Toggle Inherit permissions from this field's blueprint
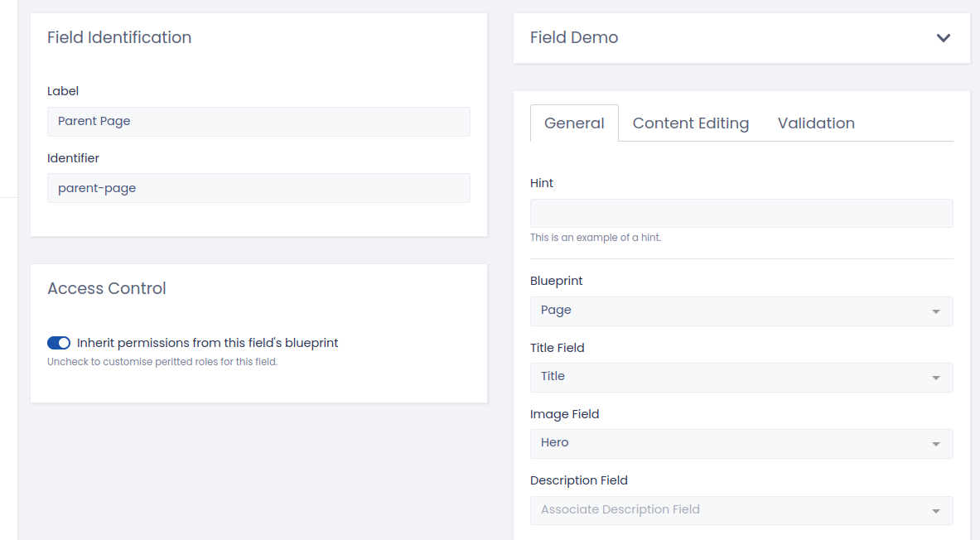The image size is (980, 540). 59,343
